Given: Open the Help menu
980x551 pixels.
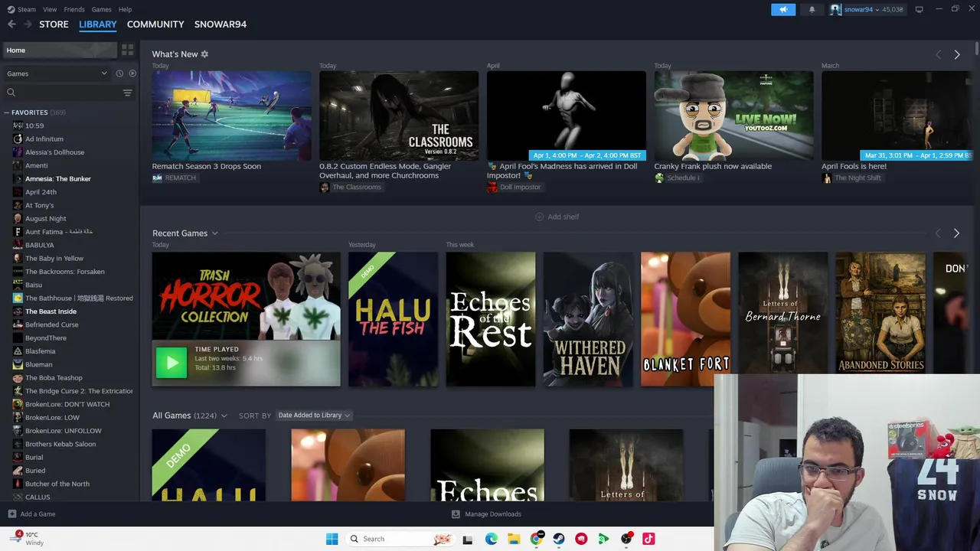Looking at the screenshot, I should (x=125, y=9).
